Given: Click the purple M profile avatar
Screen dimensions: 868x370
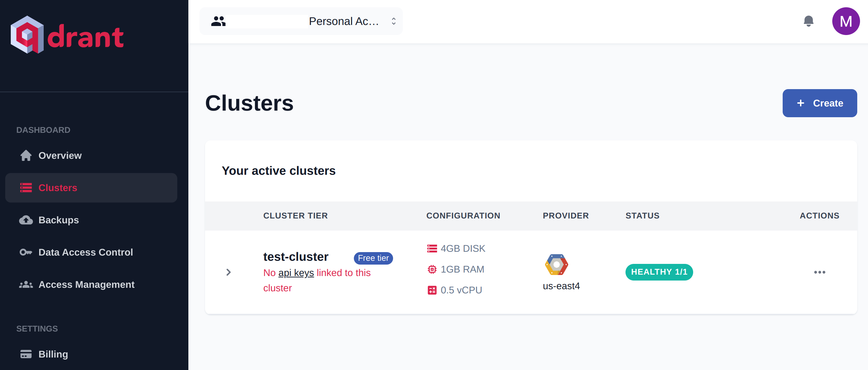Looking at the screenshot, I should pos(846,21).
